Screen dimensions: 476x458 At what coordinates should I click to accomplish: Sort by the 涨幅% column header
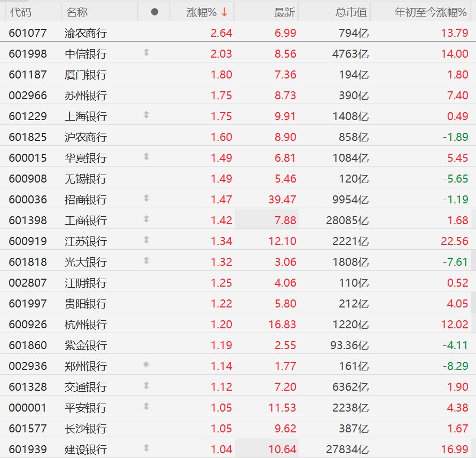201,12
